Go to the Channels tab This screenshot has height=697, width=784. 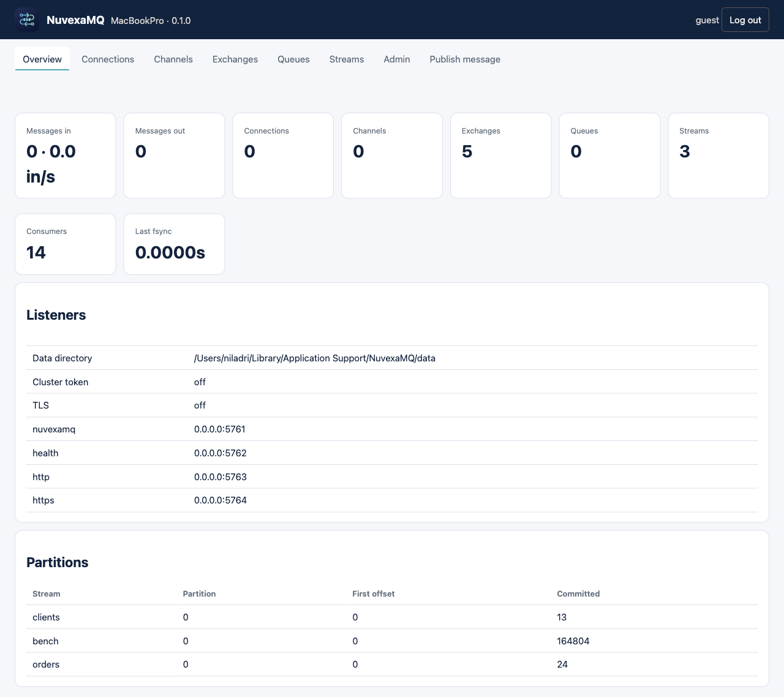tap(173, 59)
